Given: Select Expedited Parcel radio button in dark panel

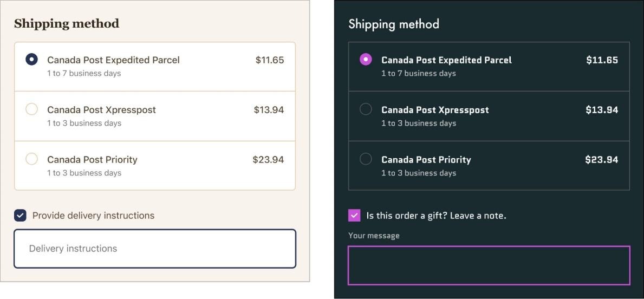Looking at the screenshot, I should 366,60.
